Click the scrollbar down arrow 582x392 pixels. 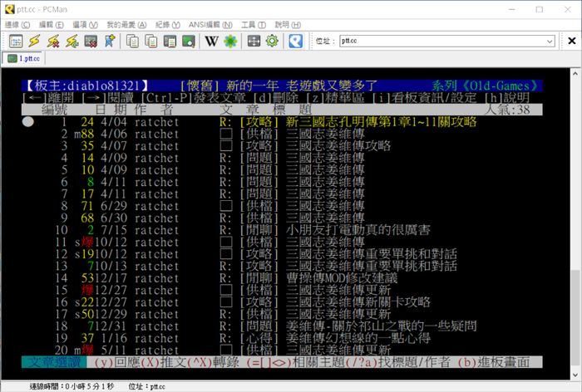[x=575, y=375]
